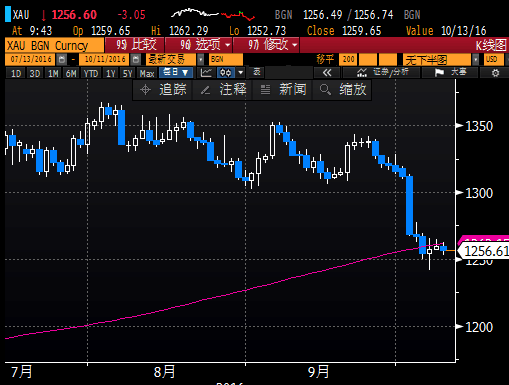The width and height of the screenshot is (509, 385).
Task: Click the 1350 price axis label
Action: coord(479,126)
